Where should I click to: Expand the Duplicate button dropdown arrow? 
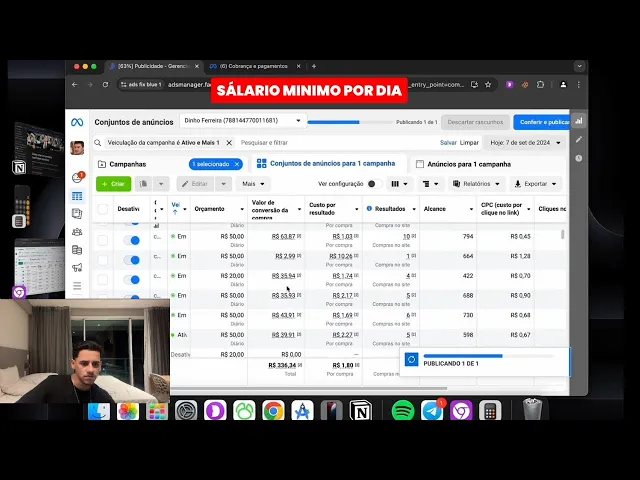pos(161,184)
